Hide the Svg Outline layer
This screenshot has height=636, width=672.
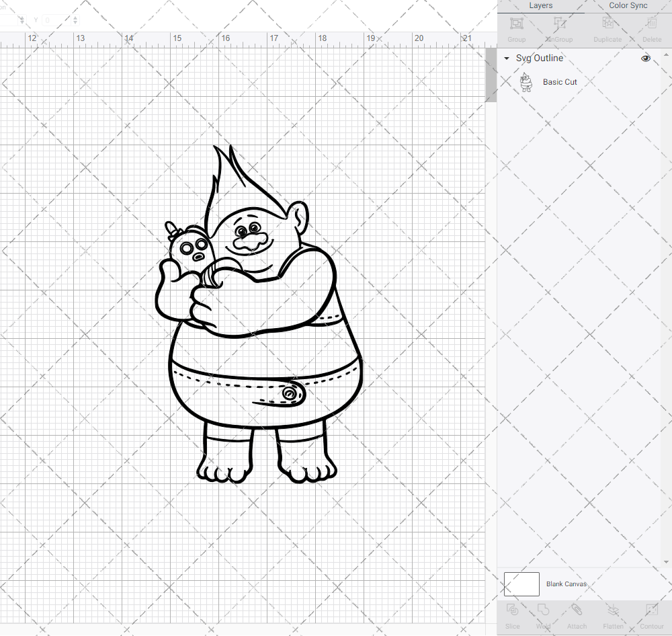(x=645, y=58)
